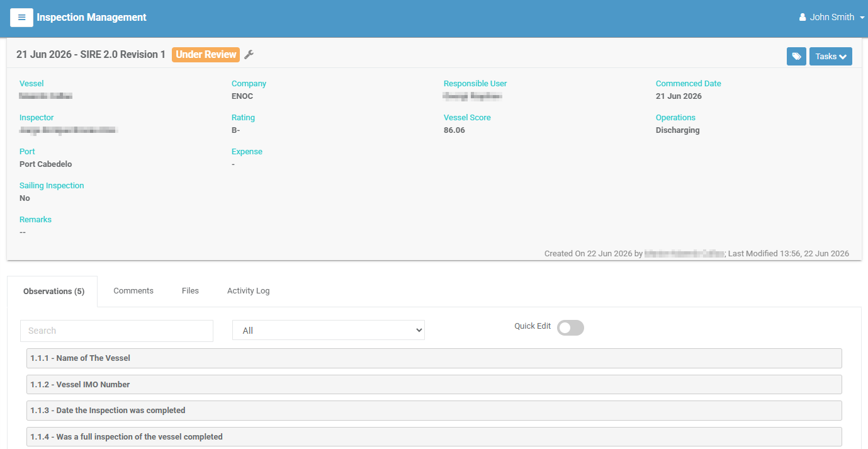Toggle the Quick Edit switch
Viewport: 868px width, 449px height.
[570, 327]
